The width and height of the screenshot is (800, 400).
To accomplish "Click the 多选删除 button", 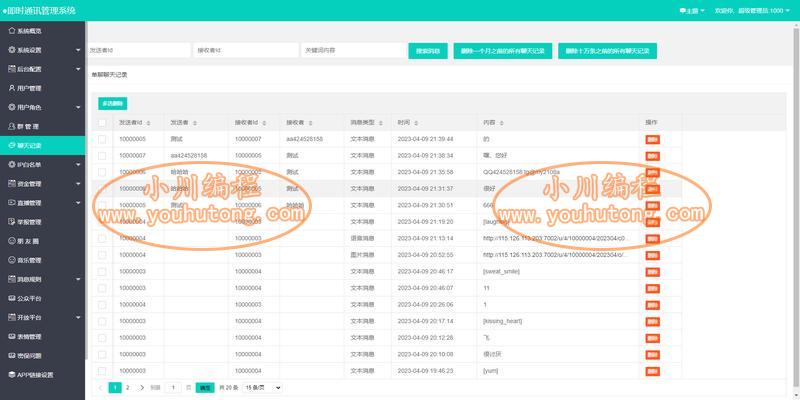I will click(112, 104).
